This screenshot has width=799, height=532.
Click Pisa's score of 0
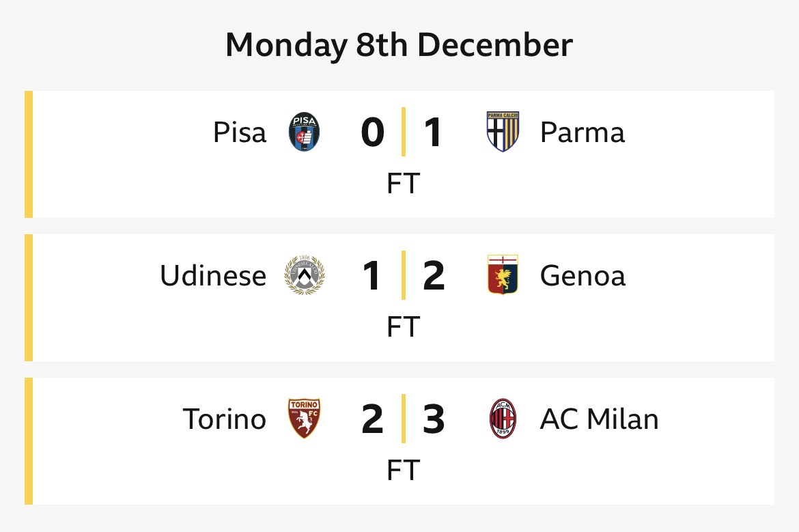[x=372, y=132]
